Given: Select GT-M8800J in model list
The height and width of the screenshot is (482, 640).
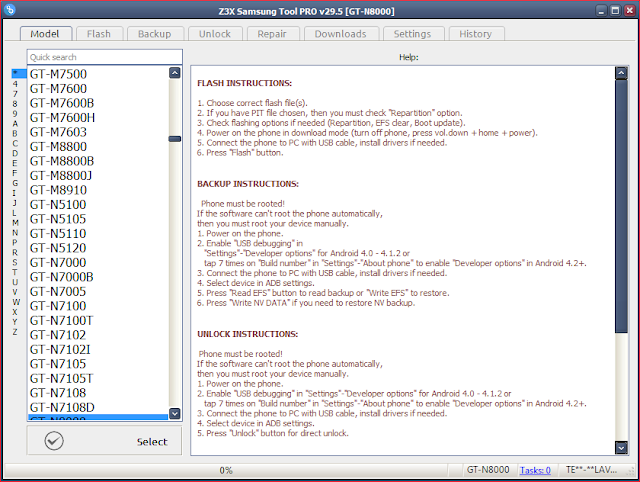Looking at the screenshot, I should [x=98, y=175].
